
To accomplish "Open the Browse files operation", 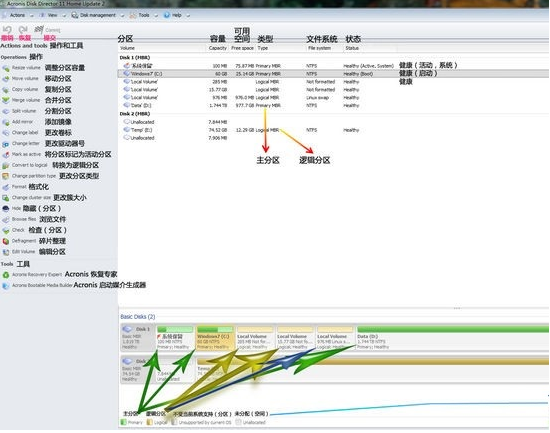I will pos(19,219).
